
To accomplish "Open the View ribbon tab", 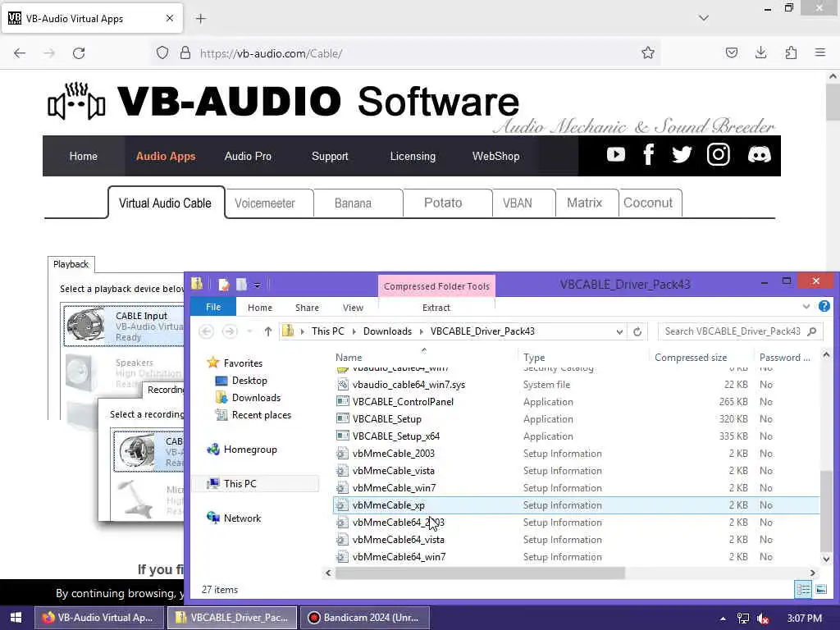I will (x=353, y=308).
